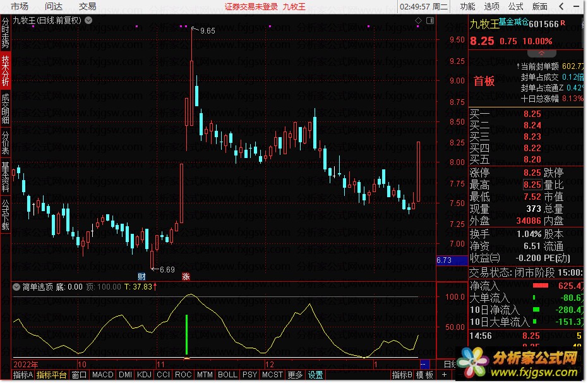The height and width of the screenshot is (383, 588).
Task: Click the 6.73 blue price marker
Action: pyautogui.click(x=452, y=260)
